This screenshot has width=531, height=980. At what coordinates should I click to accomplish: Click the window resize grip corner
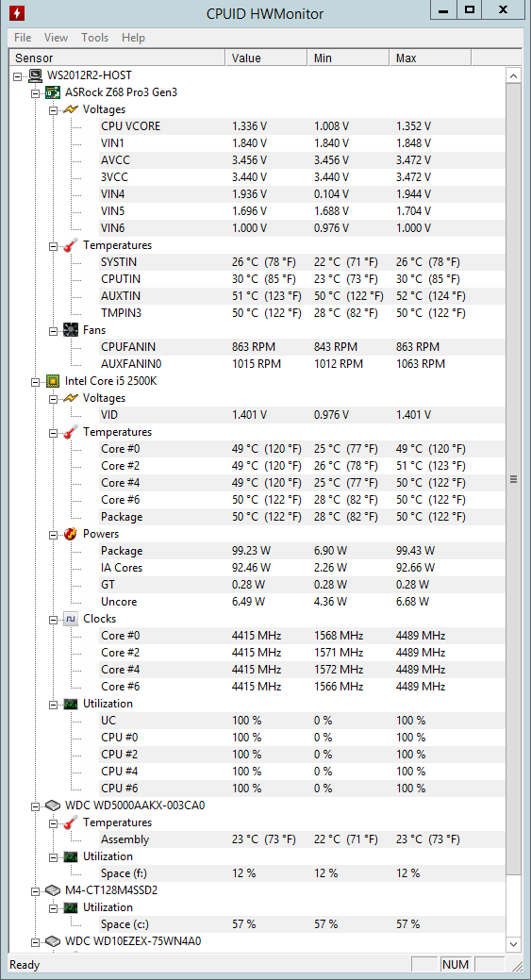[517, 967]
